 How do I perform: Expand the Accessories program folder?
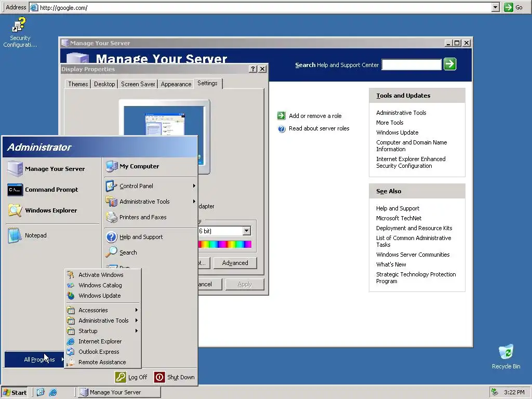coord(103,310)
